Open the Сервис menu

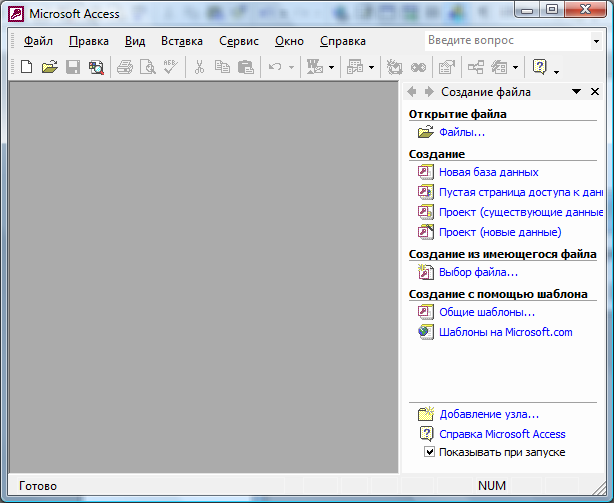[239, 41]
